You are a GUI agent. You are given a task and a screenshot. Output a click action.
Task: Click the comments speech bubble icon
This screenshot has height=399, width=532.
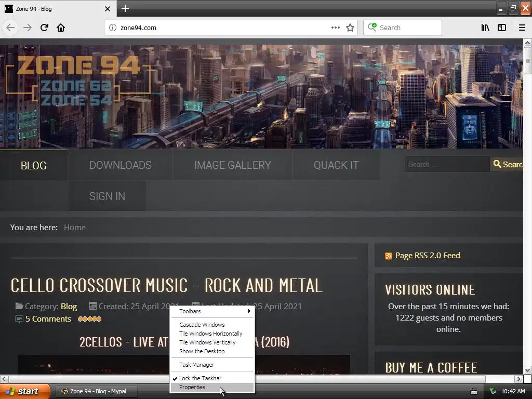pyautogui.click(x=19, y=319)
